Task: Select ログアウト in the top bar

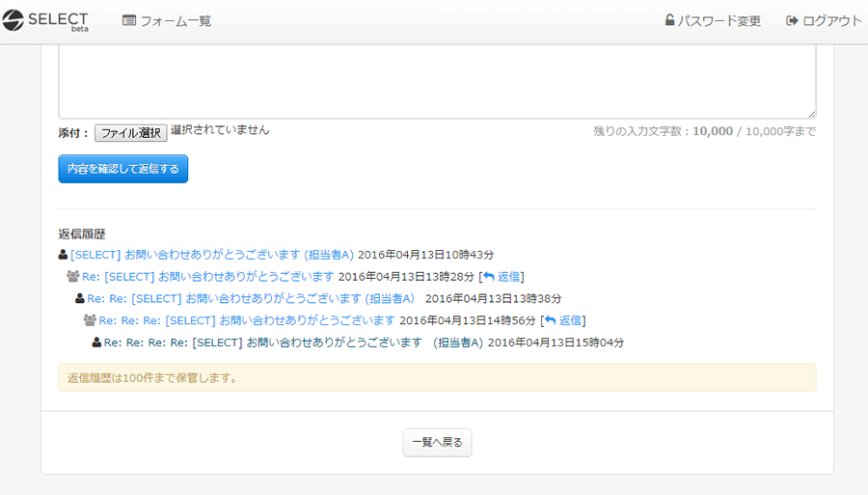Action: pos(831,20)
